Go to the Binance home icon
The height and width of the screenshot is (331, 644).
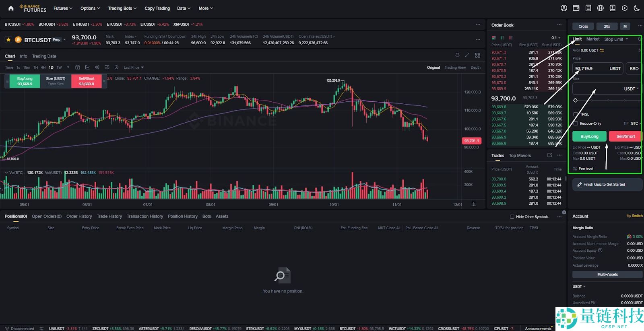(x=11, y=8)
